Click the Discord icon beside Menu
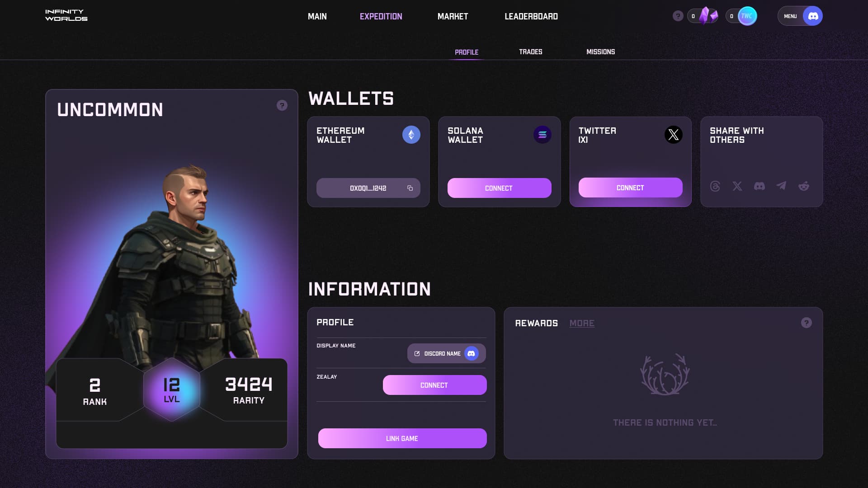Screen dimensions: 868x488 [x=812, y=16]
